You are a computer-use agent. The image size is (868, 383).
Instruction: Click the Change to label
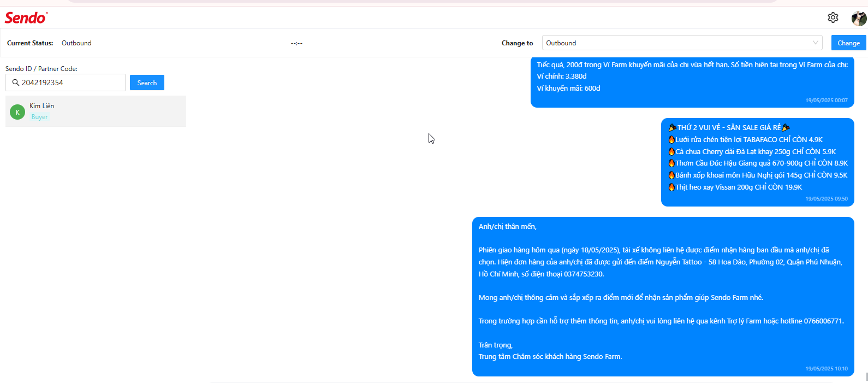tap(517, 43)
